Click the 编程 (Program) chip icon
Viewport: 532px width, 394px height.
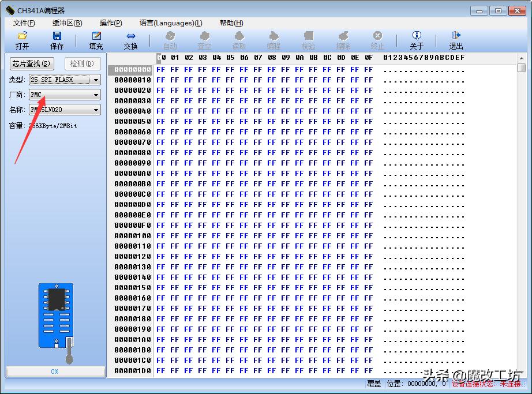pos(274,36)
